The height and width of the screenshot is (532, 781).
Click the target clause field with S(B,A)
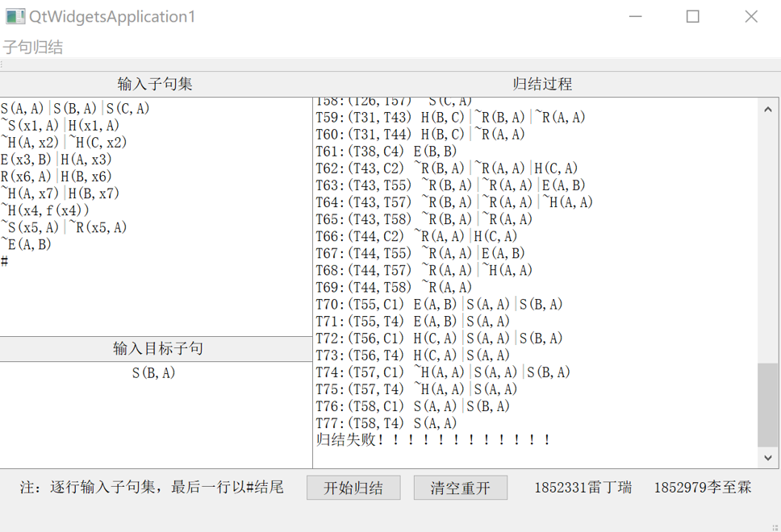point(156,414)
